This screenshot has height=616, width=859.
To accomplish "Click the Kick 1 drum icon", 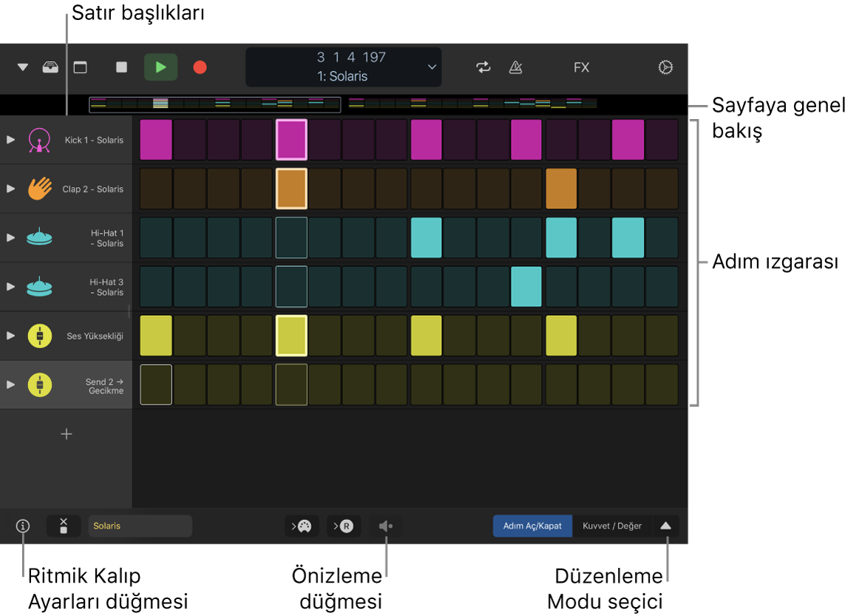I will point(39,140).
